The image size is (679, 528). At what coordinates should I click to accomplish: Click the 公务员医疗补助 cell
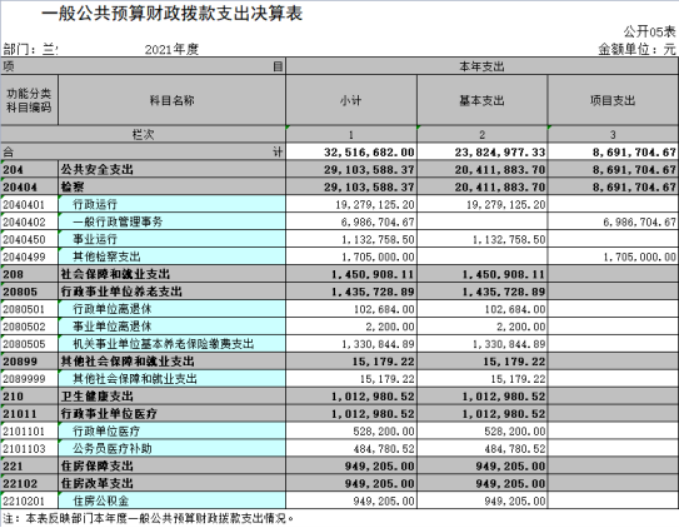click(x=171, y=448)
